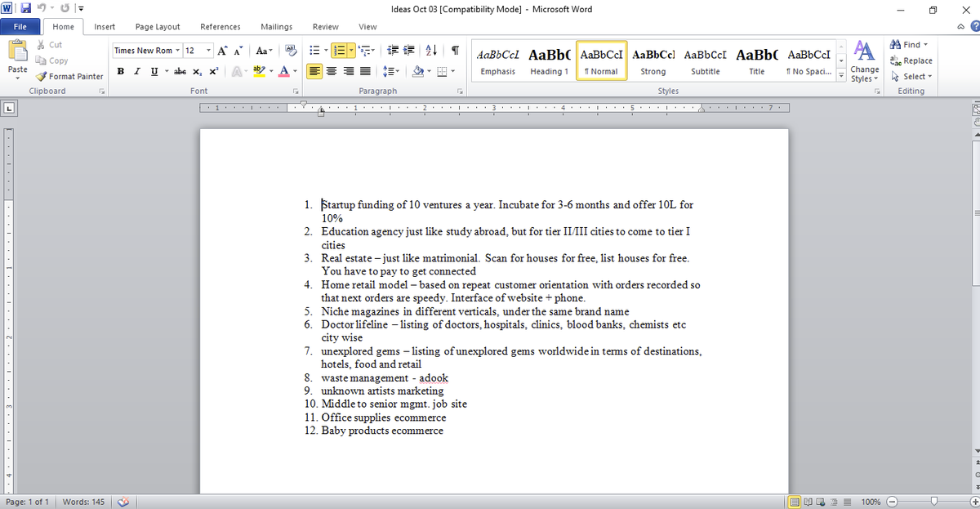Switch to the Mailings tab

pos(276,27)
